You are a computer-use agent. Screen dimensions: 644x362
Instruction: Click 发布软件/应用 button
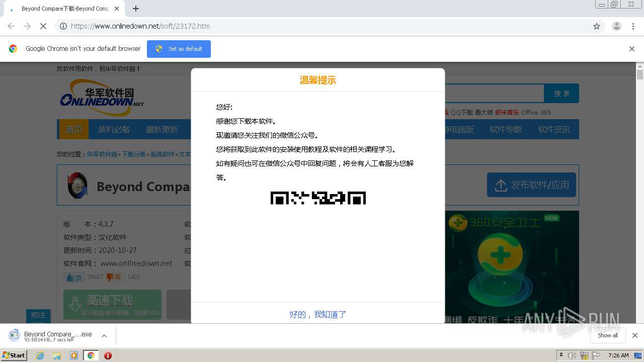[x=531, y=185]
